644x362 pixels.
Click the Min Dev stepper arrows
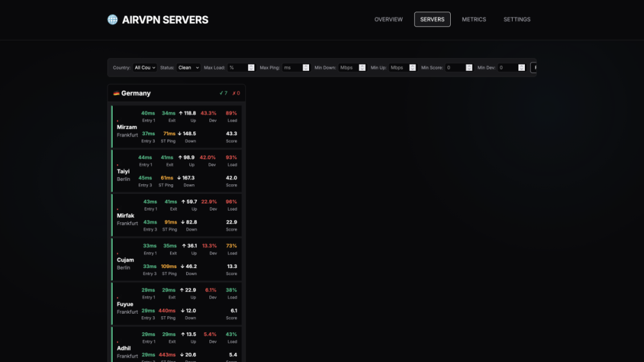tap(522, 68)
